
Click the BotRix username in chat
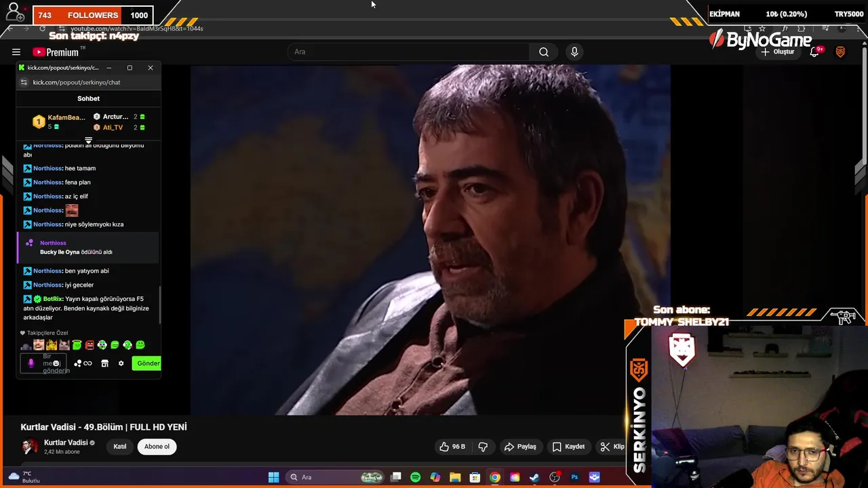(x=53, y=299)
